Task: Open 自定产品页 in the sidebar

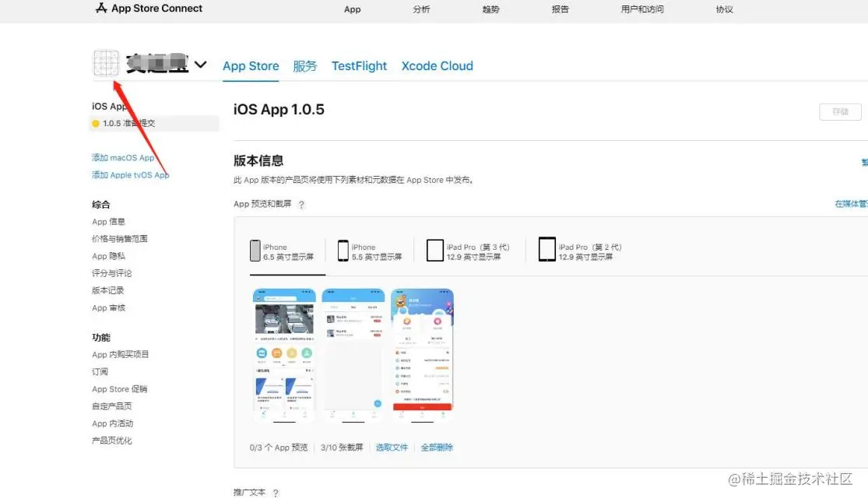Action: 112,405
